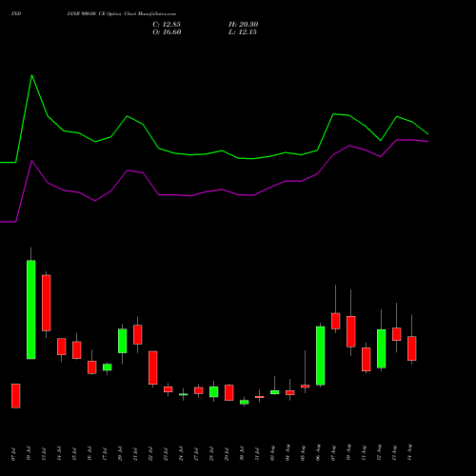The width and height of the screenshot is (476, 476).
Task: Click the close value 'C: 12.85'
Action: pyautogui.click(x=167, y=24)
